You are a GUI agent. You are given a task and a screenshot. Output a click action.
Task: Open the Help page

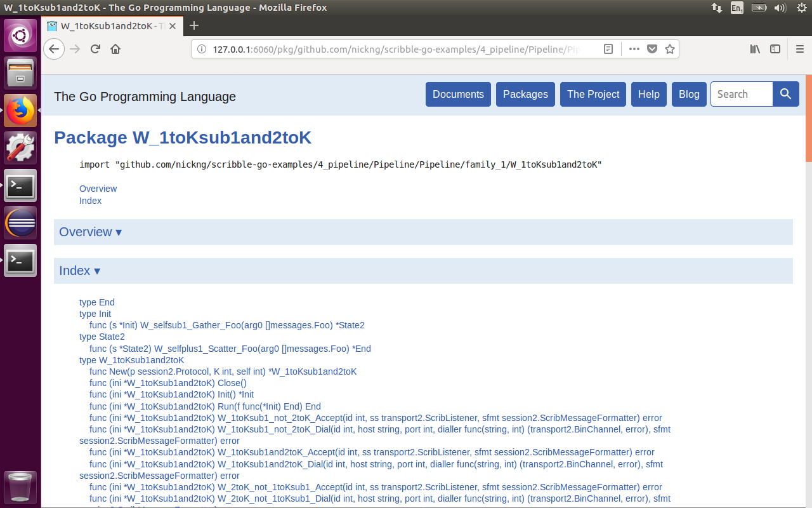[648, 94]
